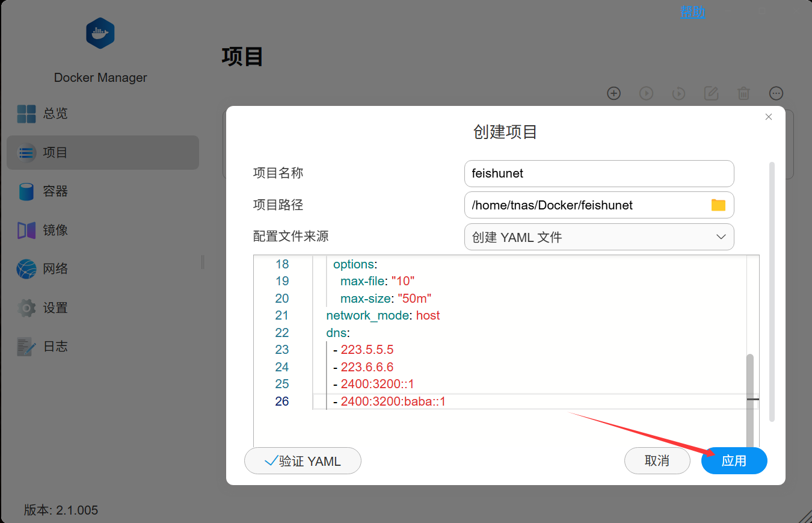Close the 创建项目 dialog
This screenshot has width=812, height=523.
click(768, 117)
